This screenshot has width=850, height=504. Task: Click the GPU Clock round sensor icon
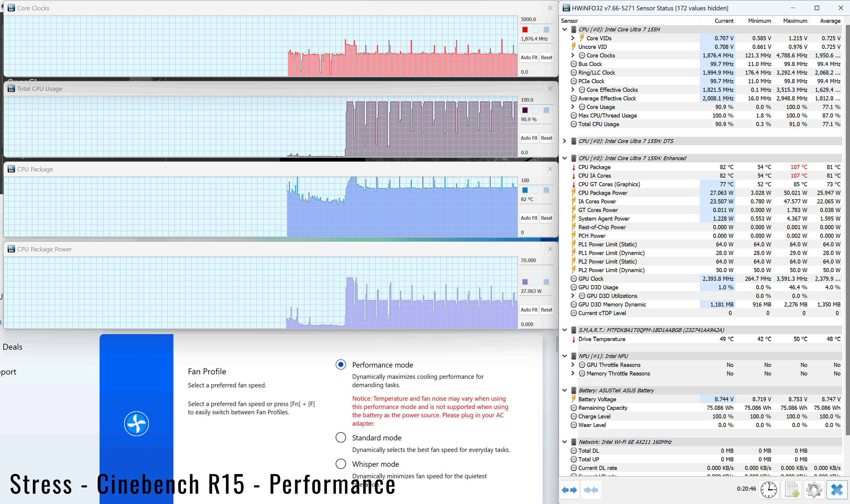(574, 278)
